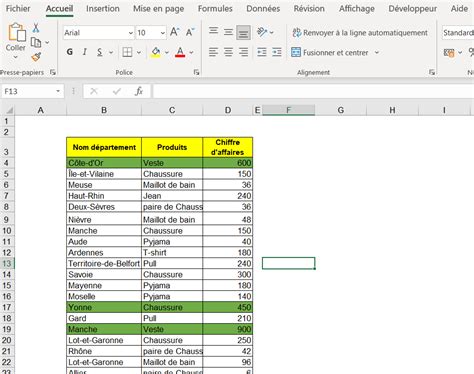Increase indent icon
This screenshot has height=374, width=474.
click(277, 52)
